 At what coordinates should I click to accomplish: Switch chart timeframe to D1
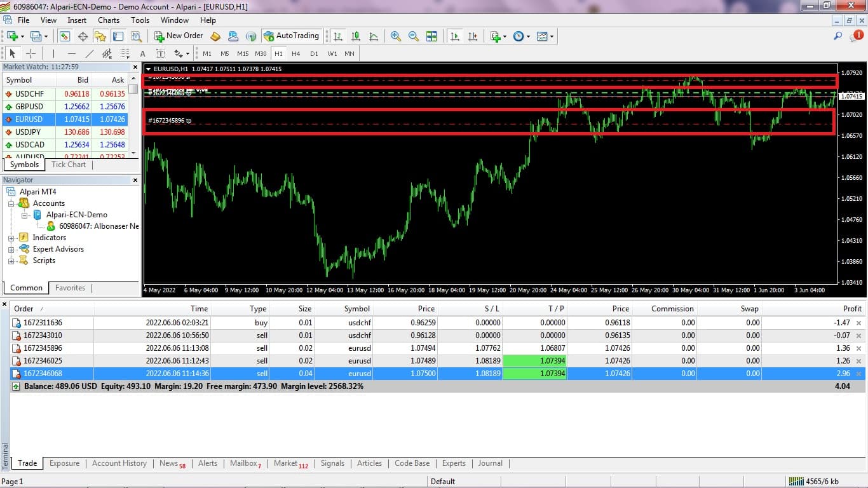pos(314,54)
